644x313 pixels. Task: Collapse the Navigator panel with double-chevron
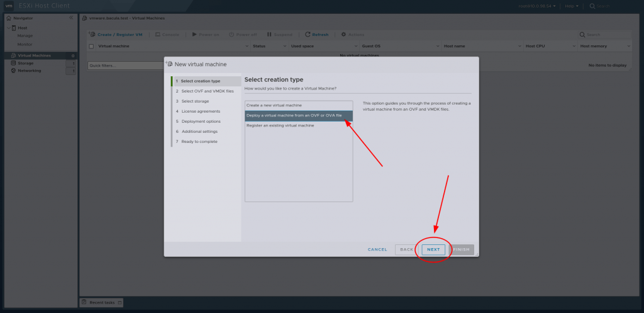(71, 18)
